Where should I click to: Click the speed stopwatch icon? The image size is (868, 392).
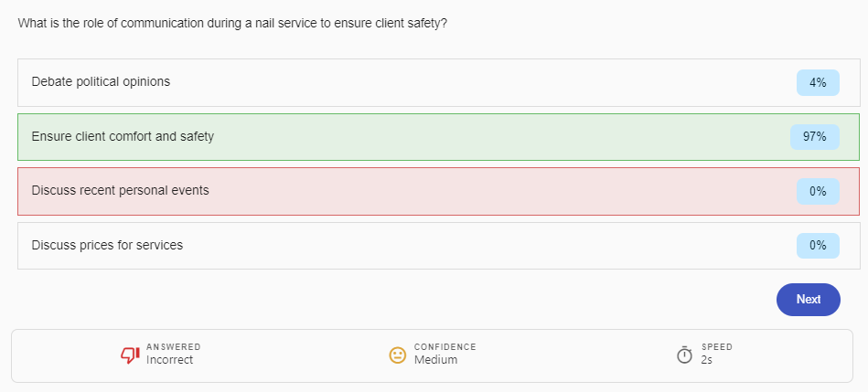[x=684, y=355]
